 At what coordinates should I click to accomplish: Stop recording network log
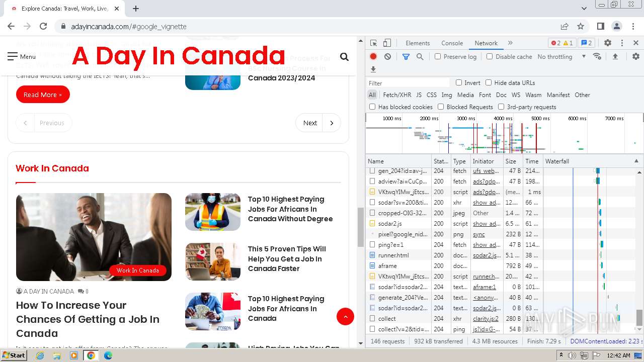[x=373, y=57]
